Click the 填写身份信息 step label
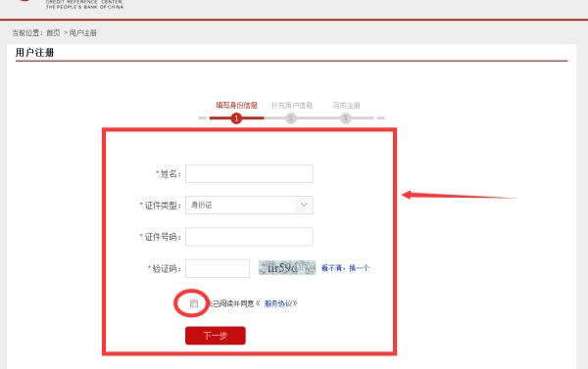The image size is (588, 369). [236, 106]
